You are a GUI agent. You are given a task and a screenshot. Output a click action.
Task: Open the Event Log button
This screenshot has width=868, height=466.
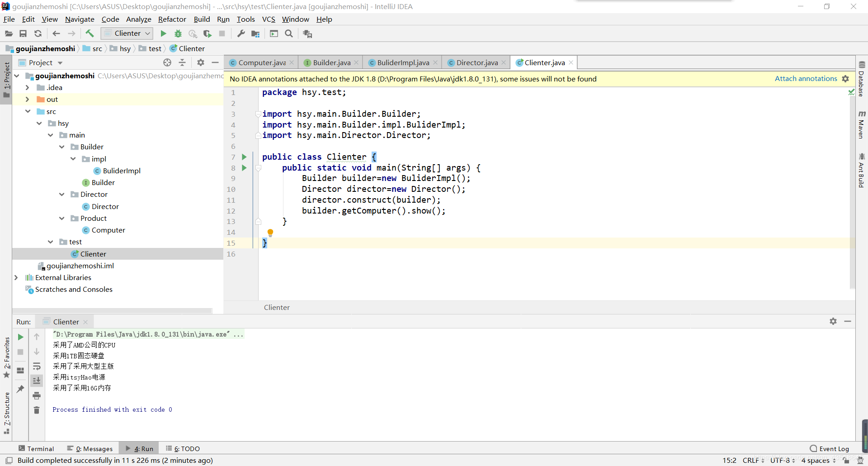pos(830,448)
